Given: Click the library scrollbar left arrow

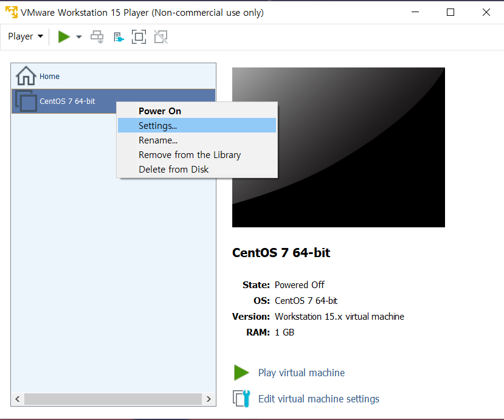Looking at the screenshot, I should pos(18,399).
